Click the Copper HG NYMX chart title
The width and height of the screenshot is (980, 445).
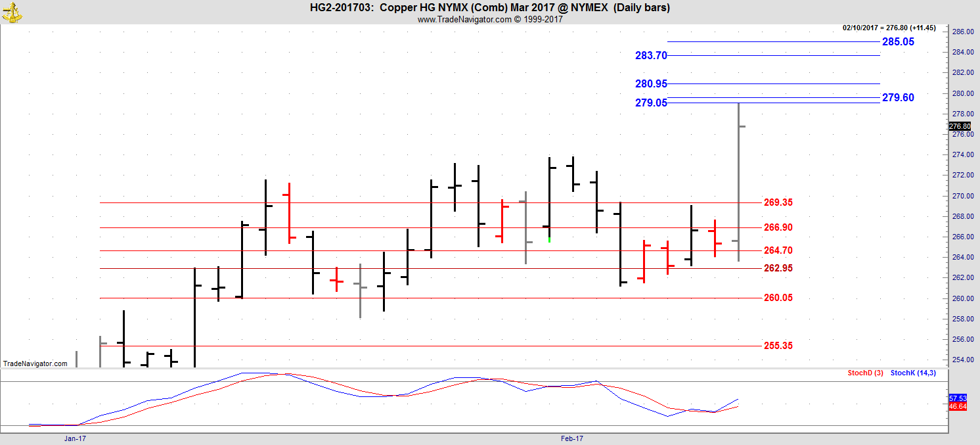point(489,8)
